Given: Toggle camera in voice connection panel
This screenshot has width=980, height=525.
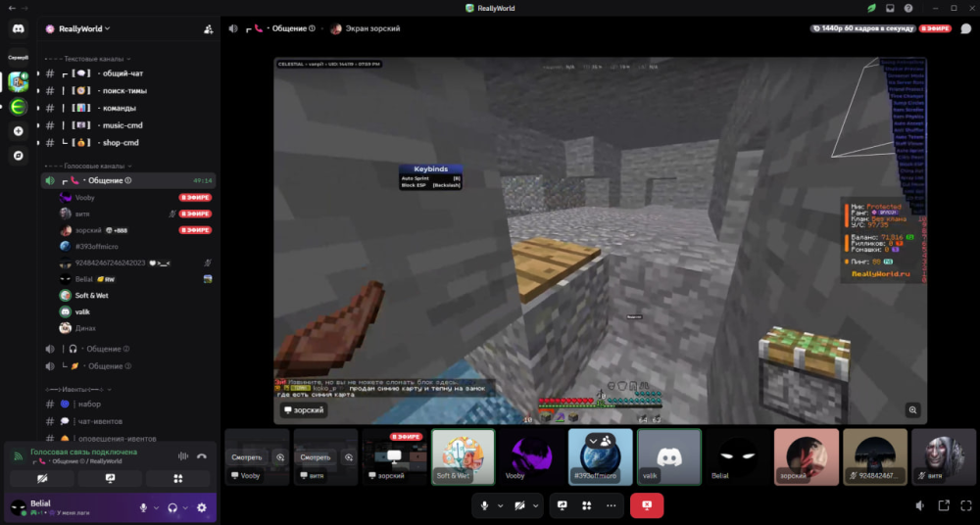Looking at the screenshot, I should click(42, 479).
